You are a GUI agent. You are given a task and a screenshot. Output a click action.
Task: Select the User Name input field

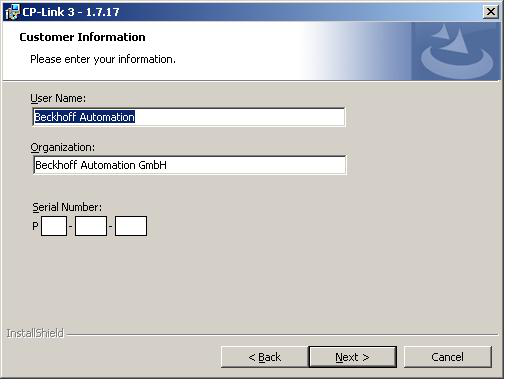pos(189,117)
